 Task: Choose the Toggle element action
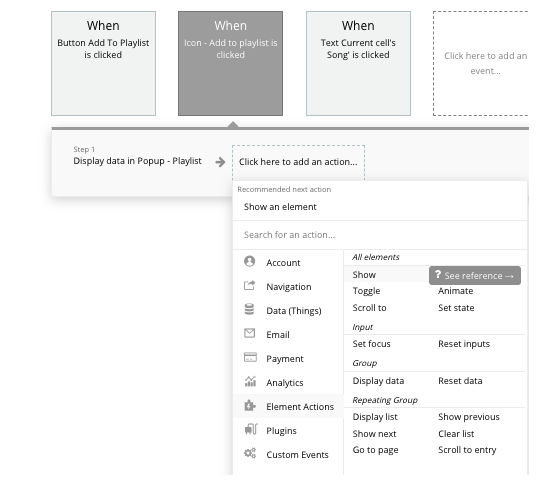366,291
